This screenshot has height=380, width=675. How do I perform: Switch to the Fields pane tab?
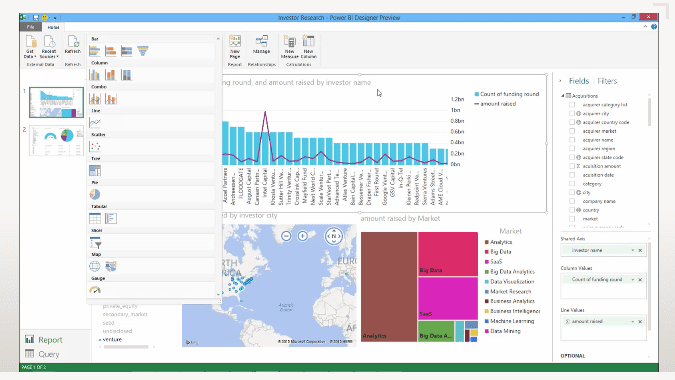(x=579, y=81)
